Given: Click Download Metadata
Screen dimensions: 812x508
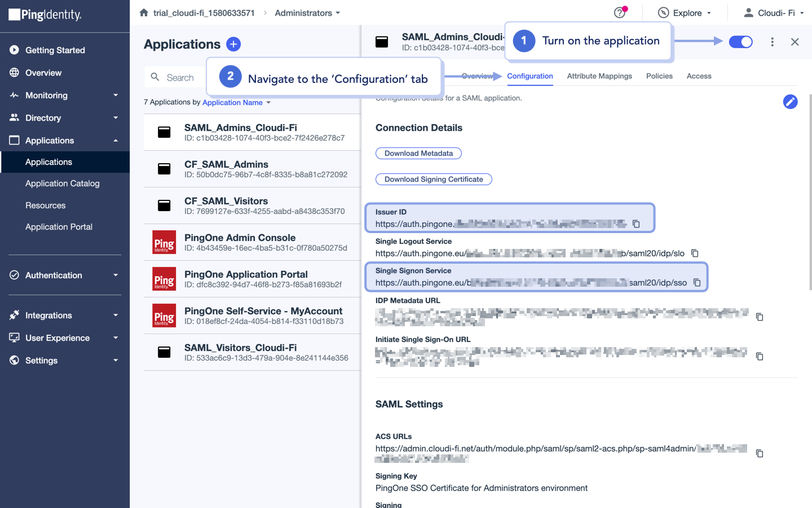Looking at the screenshot, I should click(x=418, y=153).
